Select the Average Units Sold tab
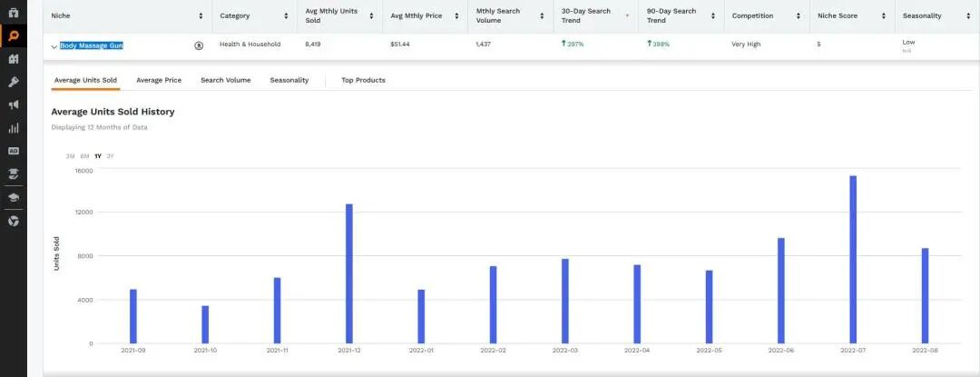 [85, 80]
